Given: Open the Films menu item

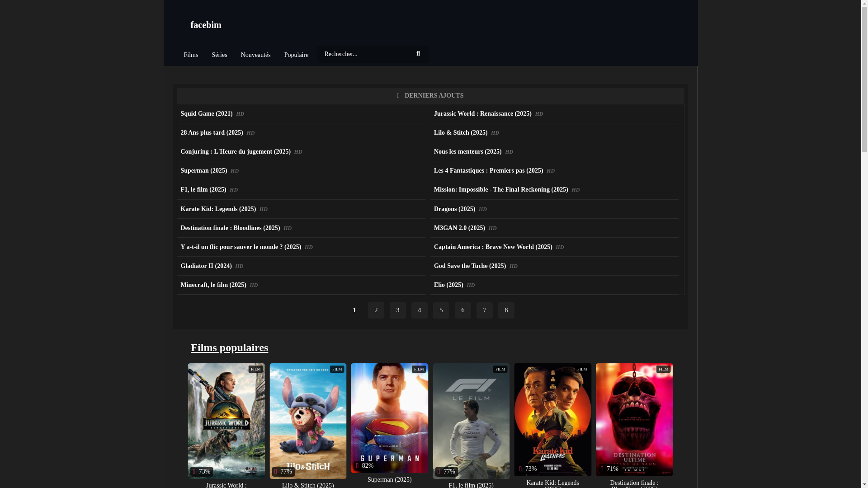Looking at the screenshot, I should tap(191, 55).
